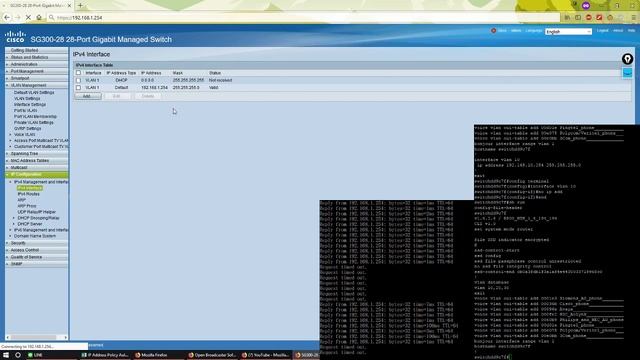The image size is (640, 360).
Task: Switch to YouTube Firefox window on taskbar
Action: point(266,355)
